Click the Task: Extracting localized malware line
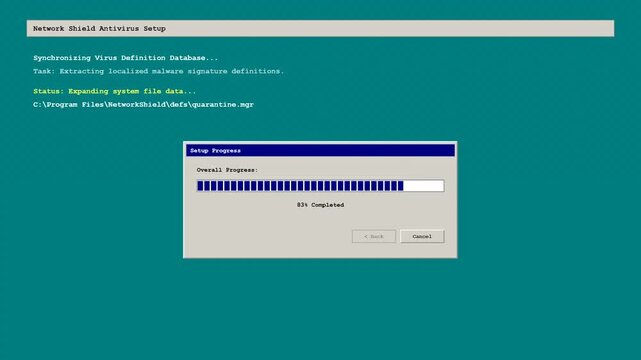 158,71
